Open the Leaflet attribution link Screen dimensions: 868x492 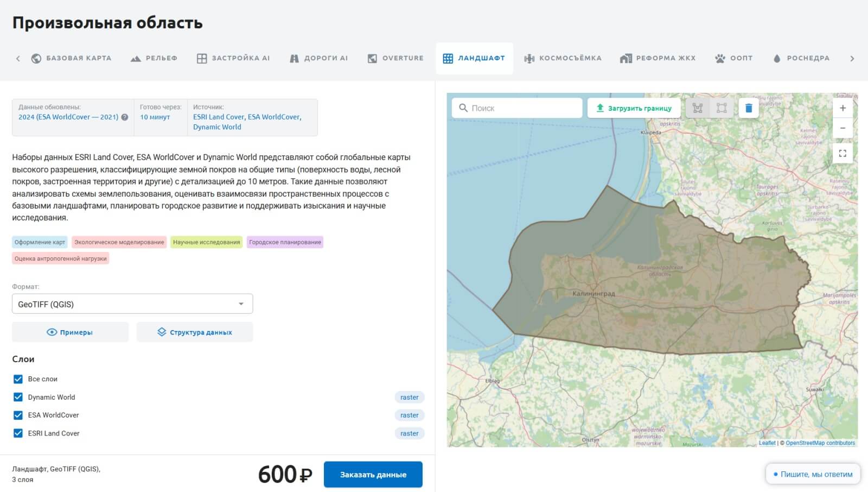767,443
